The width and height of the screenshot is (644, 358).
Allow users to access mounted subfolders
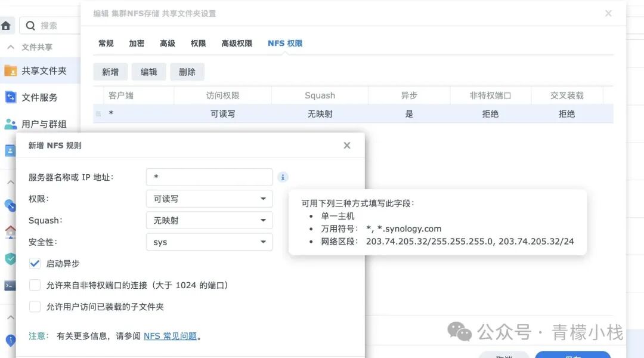(x=35, y=307)
